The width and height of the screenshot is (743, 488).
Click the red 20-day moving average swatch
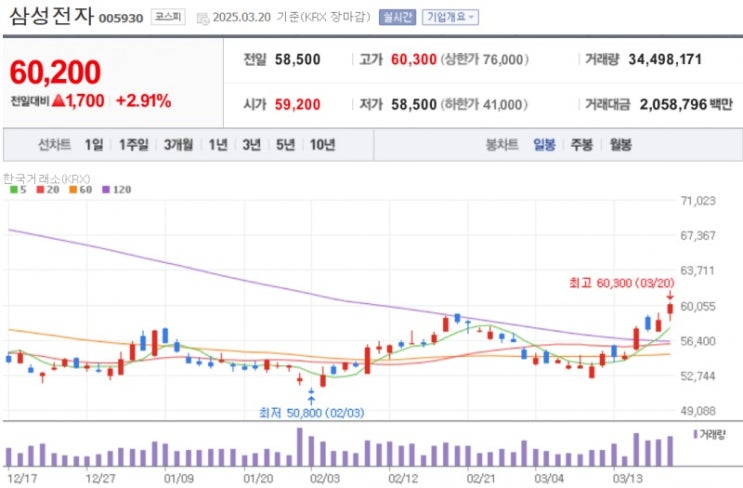(x=40, y=190)
